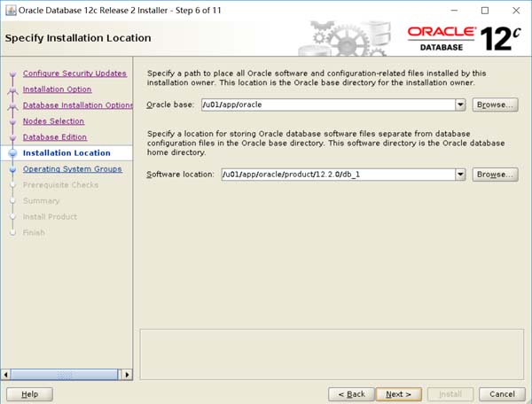Image resolution: width=532 pixels, height=404 pixels.
Task: Go back to the previous installer step
Action: [x=351, y=394]
